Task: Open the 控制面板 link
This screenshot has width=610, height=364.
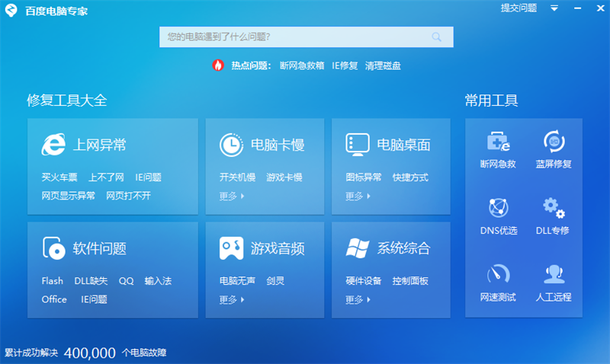Action: coord(410,281)
